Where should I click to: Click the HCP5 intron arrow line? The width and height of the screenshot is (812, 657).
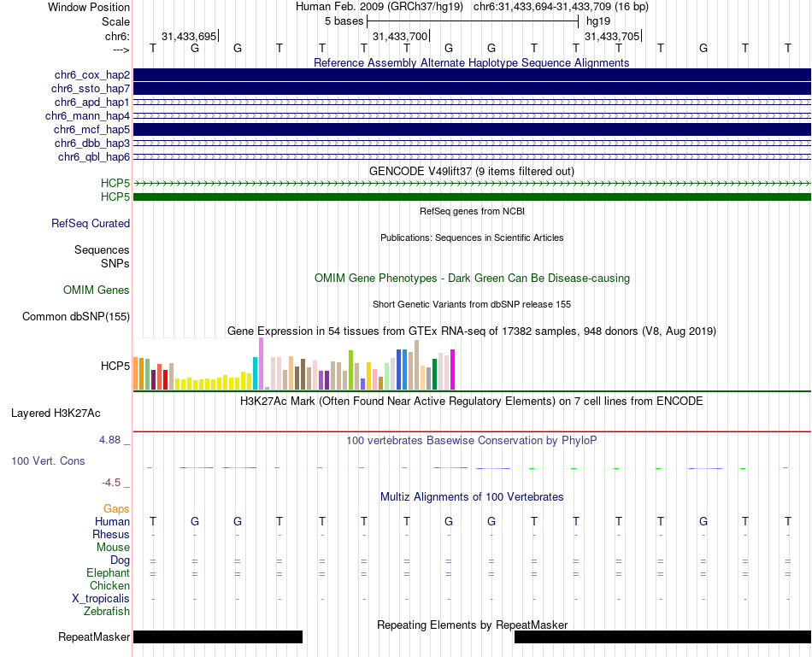(472, 184)
